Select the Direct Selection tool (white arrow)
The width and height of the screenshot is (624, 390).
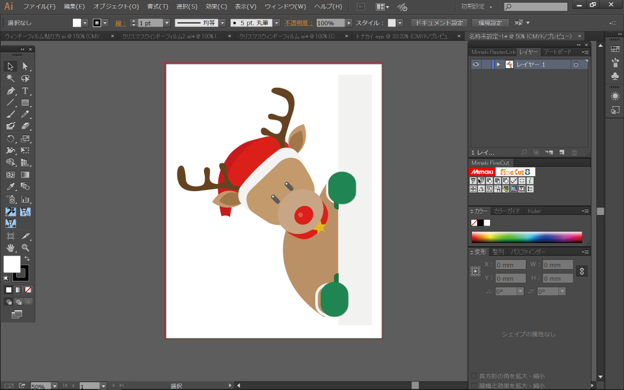click(x=25, y=66)
